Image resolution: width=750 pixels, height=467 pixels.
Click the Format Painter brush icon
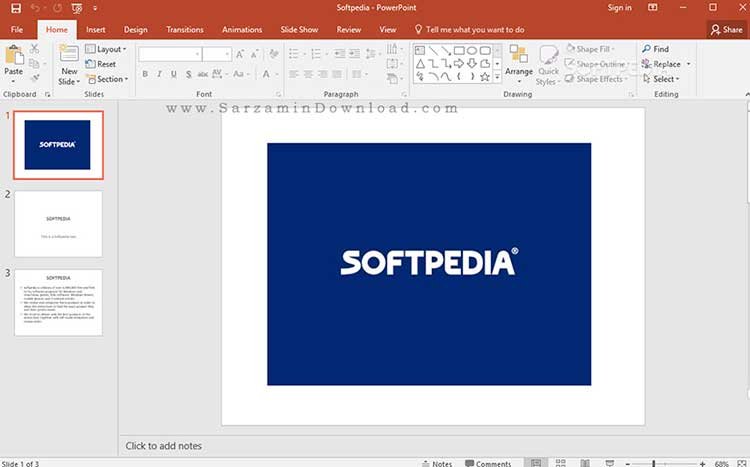34,78
